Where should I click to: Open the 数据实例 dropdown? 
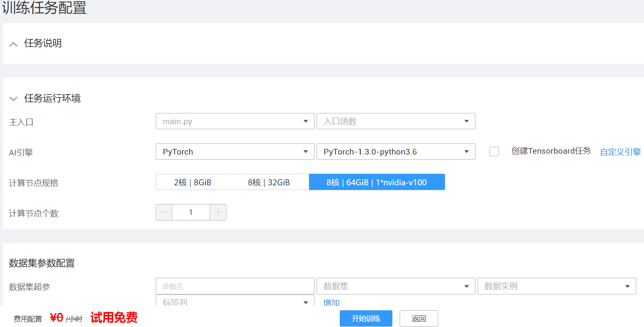557,286
